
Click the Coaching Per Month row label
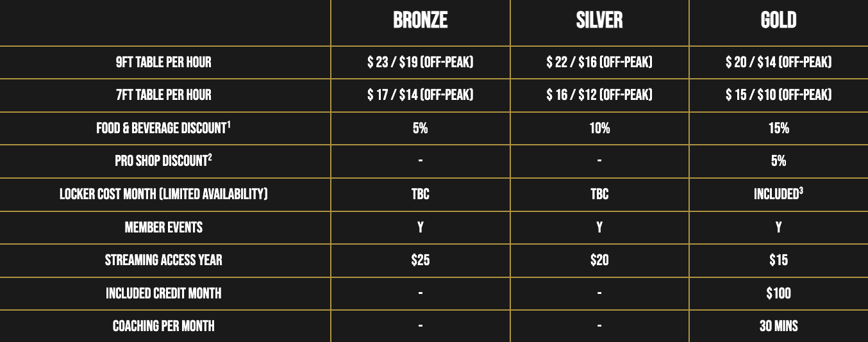(163, 326)
